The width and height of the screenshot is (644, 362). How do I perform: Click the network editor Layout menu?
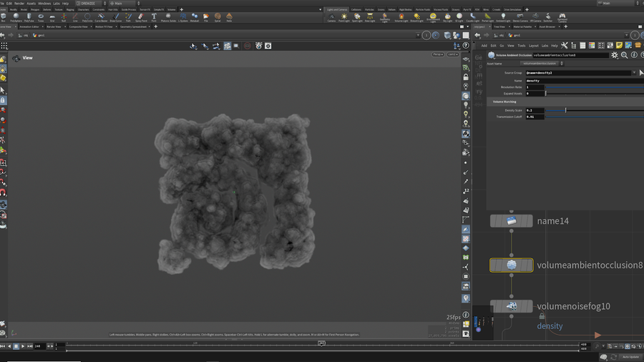534,46
